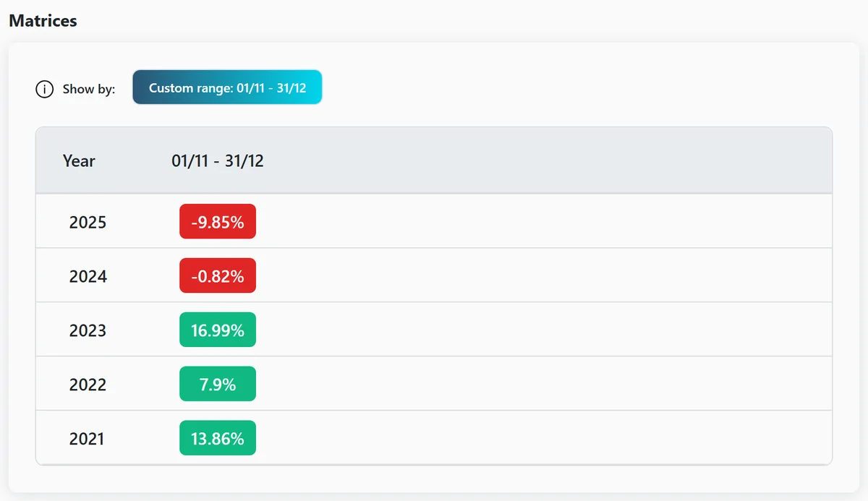Click the Matrices section heading

[43, 20]
